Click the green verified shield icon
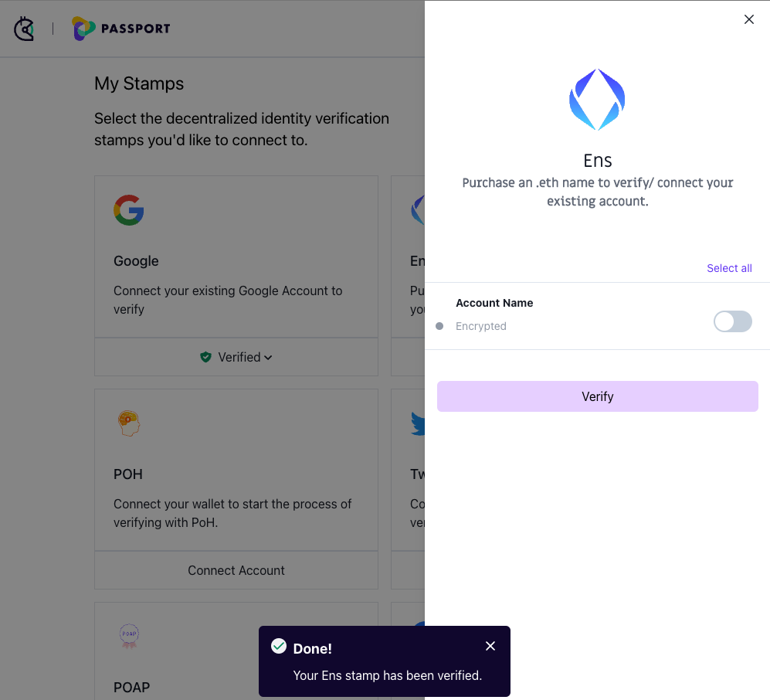This screenshot has width=770, height=700. (x=205, y=357)
